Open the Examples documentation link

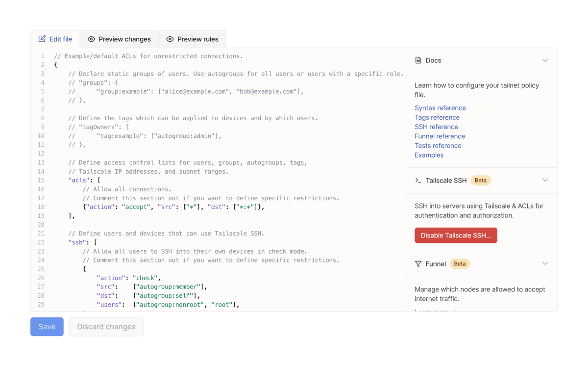[x=429, y=155]
